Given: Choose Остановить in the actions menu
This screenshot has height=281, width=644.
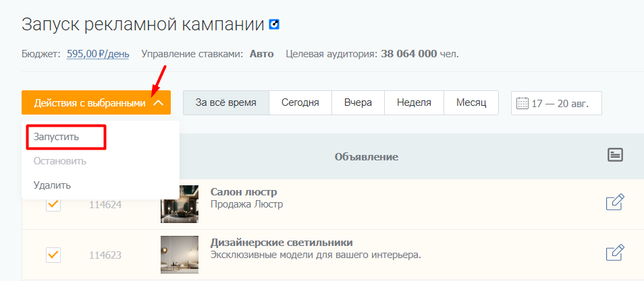Looking at the screenshot, I should click(59, 161).
